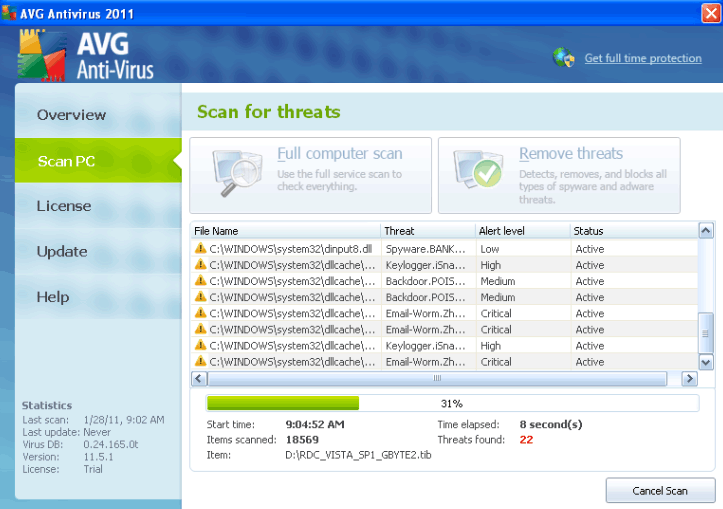Click the globe shield icon beside protection link
The width and height of the screenshot is (723, 509).
tap(563, 58)
